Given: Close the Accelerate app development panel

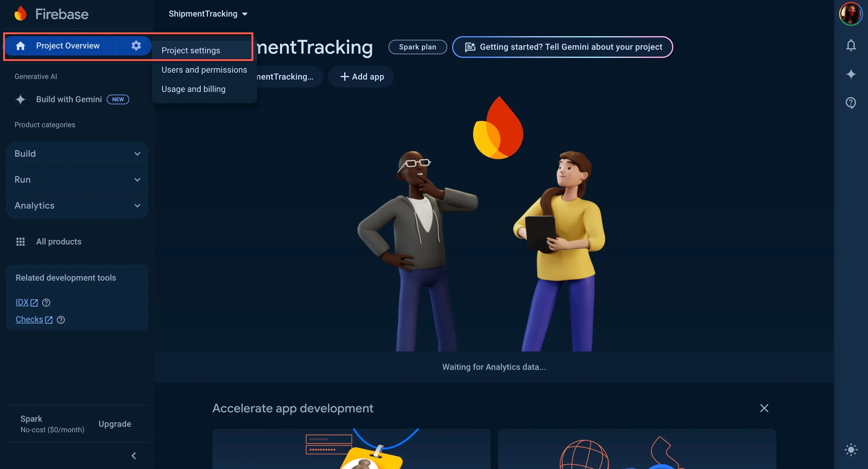Looking at the screenshot, I should tap(764, 408).
